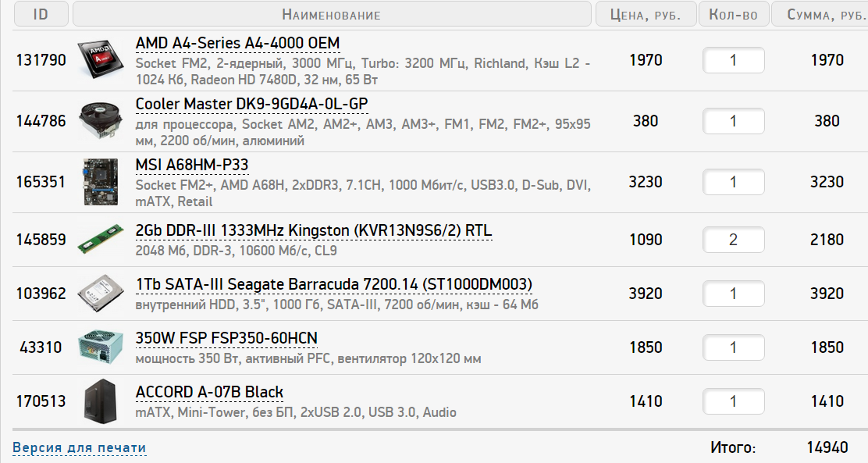This screenshot has height=463, width=868.
Task: Open the MSI A68HM-P33 product page
Action: (x=192, y=165)
